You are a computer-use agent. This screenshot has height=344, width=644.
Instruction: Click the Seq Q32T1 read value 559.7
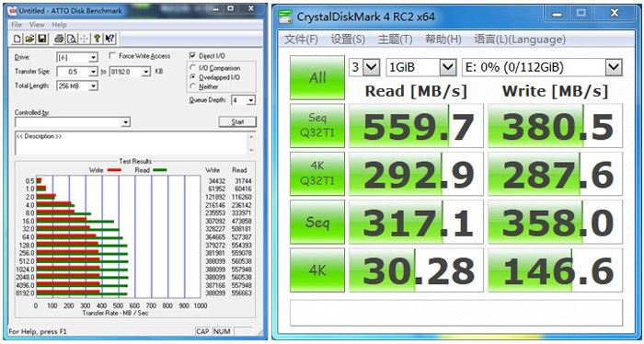[x=416, y=126]
